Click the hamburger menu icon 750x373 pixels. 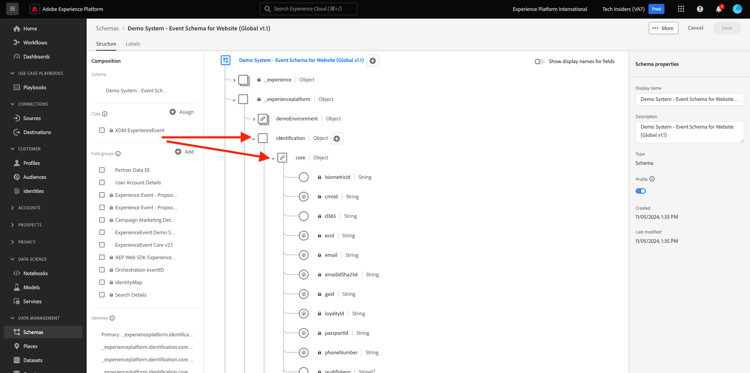[x=12, y=9]
